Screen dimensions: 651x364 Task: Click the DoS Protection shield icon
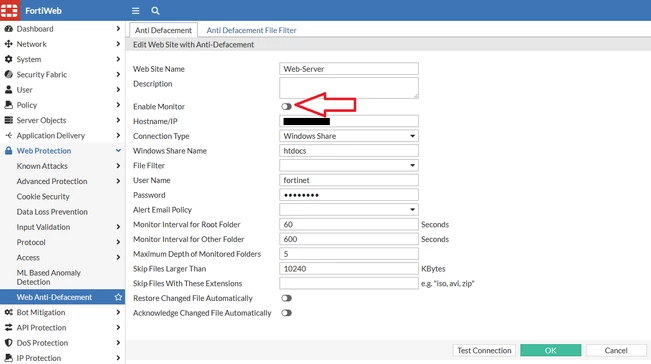click(x=8, y=343)
